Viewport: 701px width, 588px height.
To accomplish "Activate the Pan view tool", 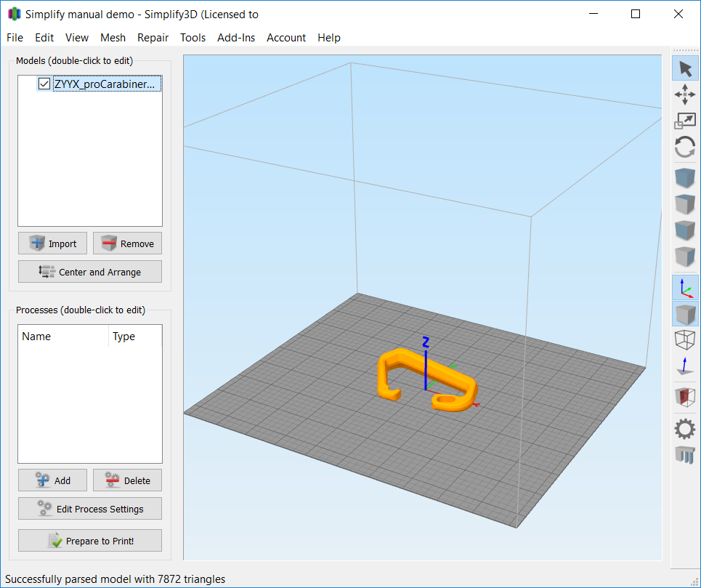I will 685,94.
